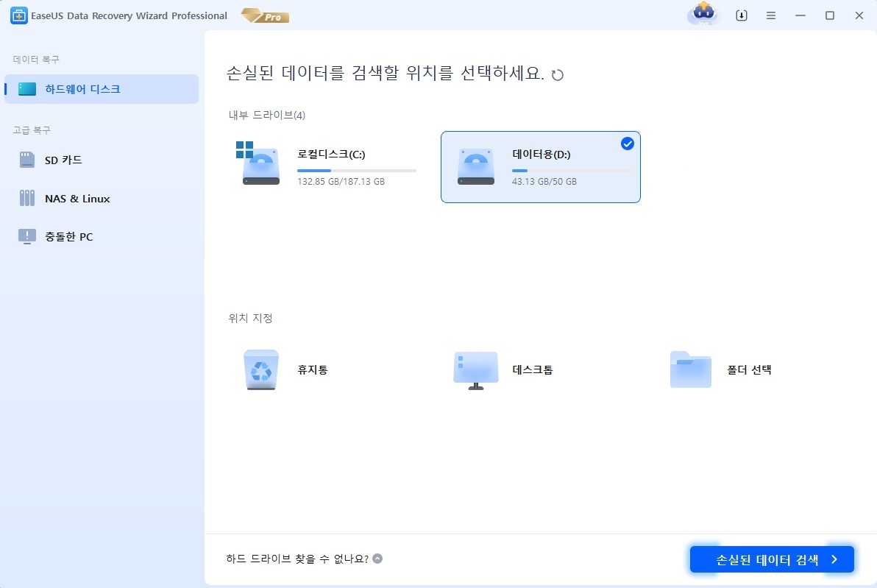This screenshot has height=588, width=877.
Task: Click the 하드 드라이브 찾을 수 없나요? link
Action: [x=298, y=559]
